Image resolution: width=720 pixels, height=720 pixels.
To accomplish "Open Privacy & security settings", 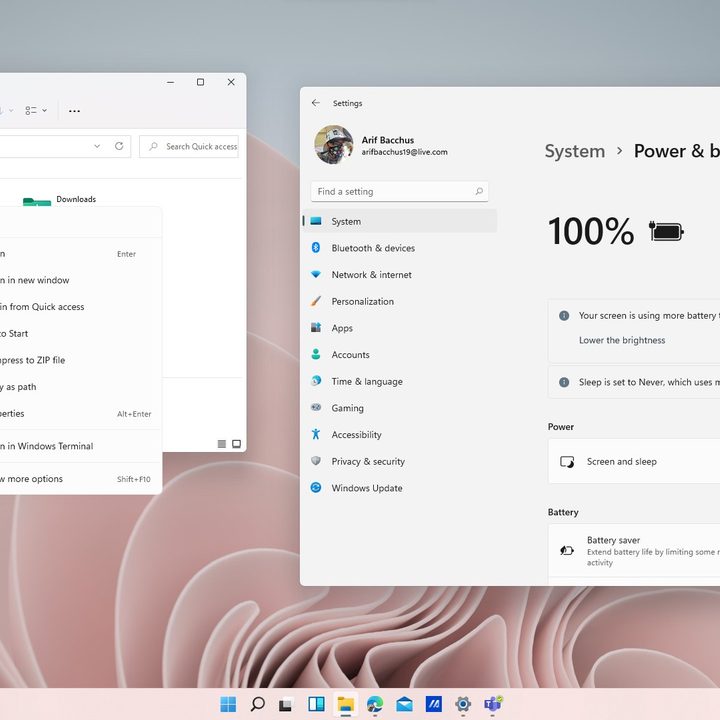I will [x=399, y=461].
